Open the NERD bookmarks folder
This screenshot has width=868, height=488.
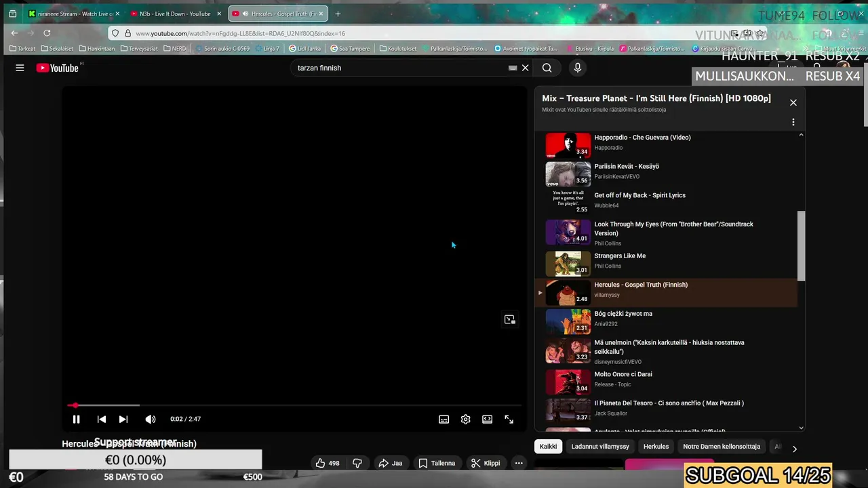[x=175, y=49]
